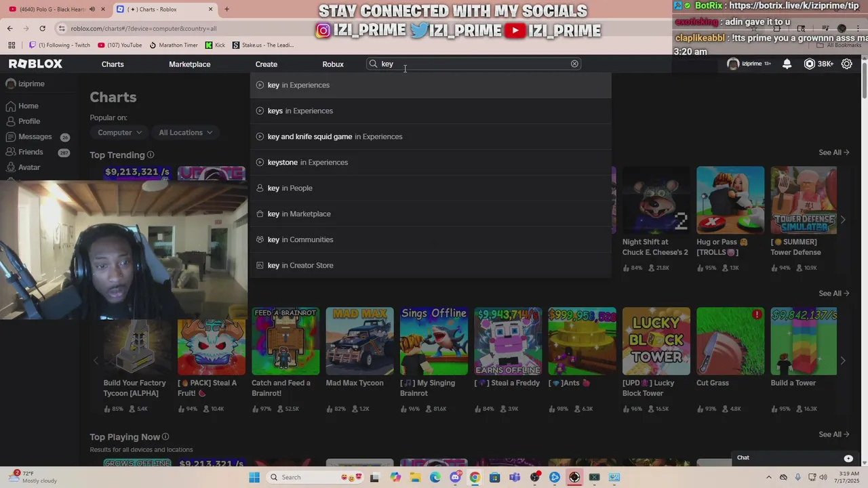The image size is (868, 488).
Task: Select 'key in Marketplace' suggestion
Action: pos(431,214)
